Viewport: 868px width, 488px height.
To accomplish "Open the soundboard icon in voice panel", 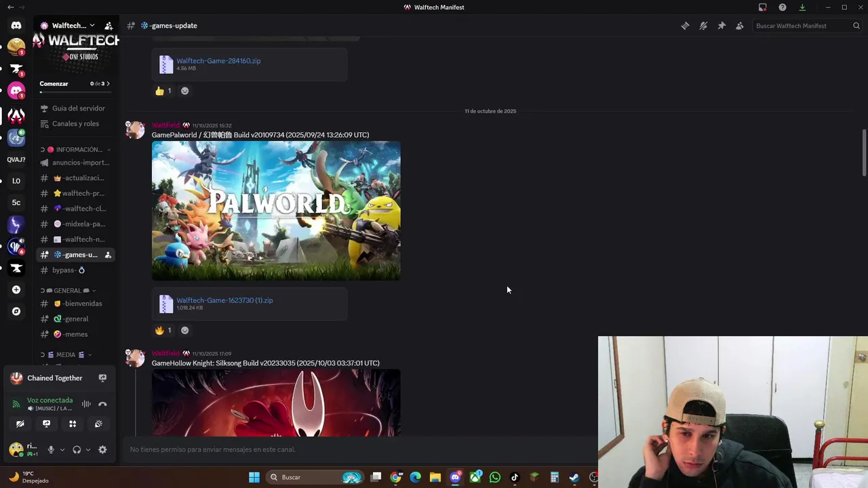I will 98,424.
